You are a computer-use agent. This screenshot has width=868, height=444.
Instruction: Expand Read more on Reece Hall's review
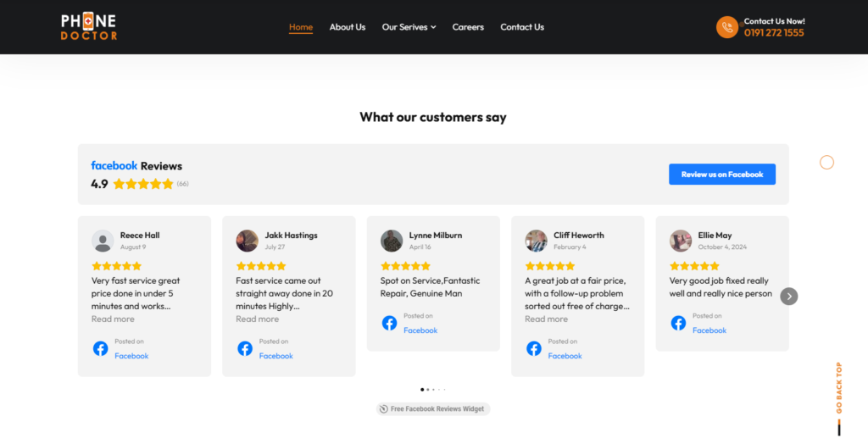point(113,319)
